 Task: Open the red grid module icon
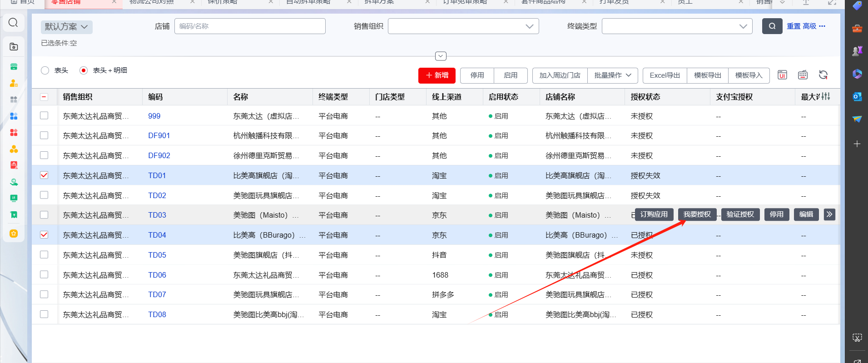pyautogui.click(x=14, y=133)
